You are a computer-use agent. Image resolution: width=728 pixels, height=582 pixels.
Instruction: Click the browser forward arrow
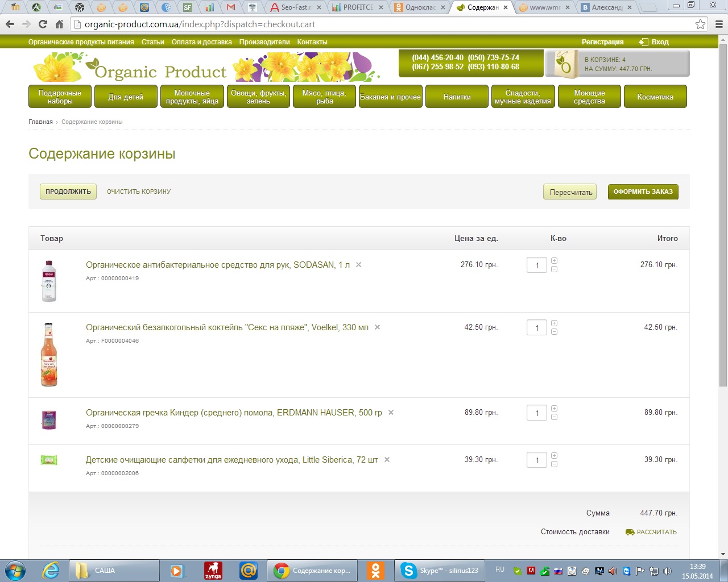(x=26, y=24)
